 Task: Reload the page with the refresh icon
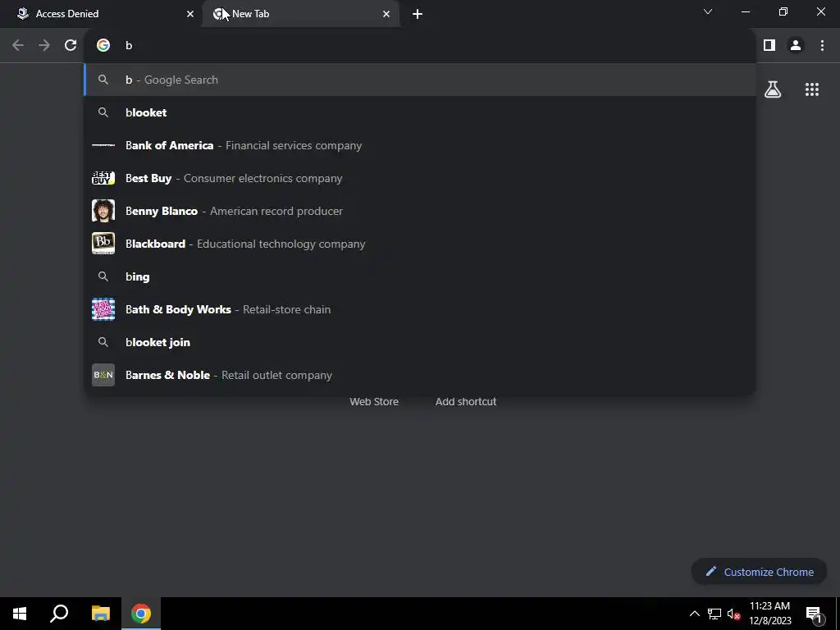coord(71,46)
